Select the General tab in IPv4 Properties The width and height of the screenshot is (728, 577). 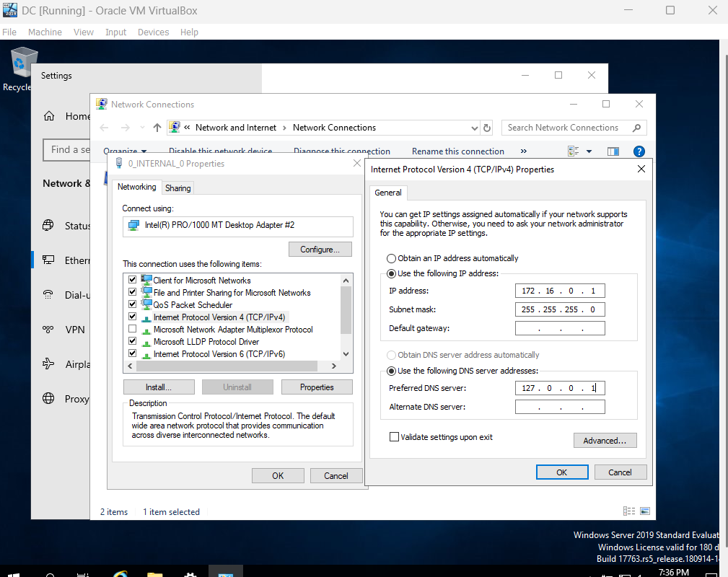(388, 193)
